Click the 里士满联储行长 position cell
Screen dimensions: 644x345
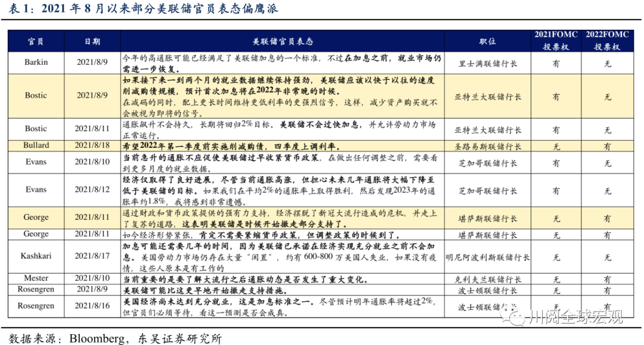pos(487,63)
